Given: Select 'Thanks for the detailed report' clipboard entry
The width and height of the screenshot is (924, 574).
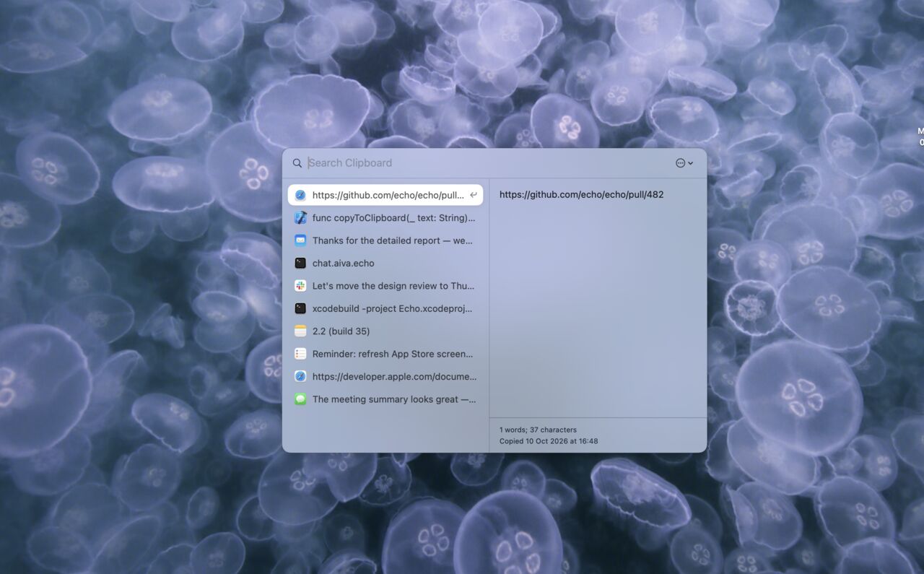Looking at the screenshot, I should click(385, 240).
